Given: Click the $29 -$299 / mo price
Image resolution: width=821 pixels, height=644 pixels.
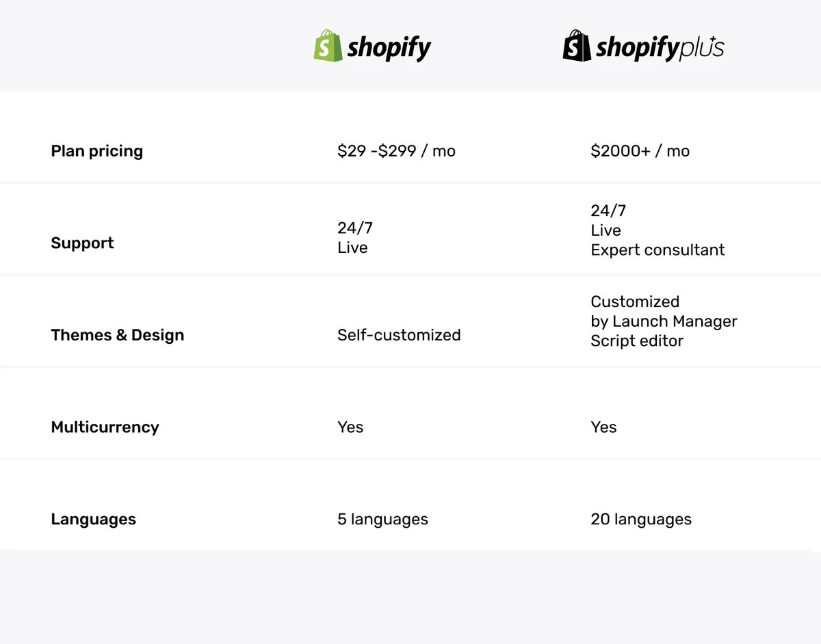Looking at the screenshot, I should (x=396, y=151).
